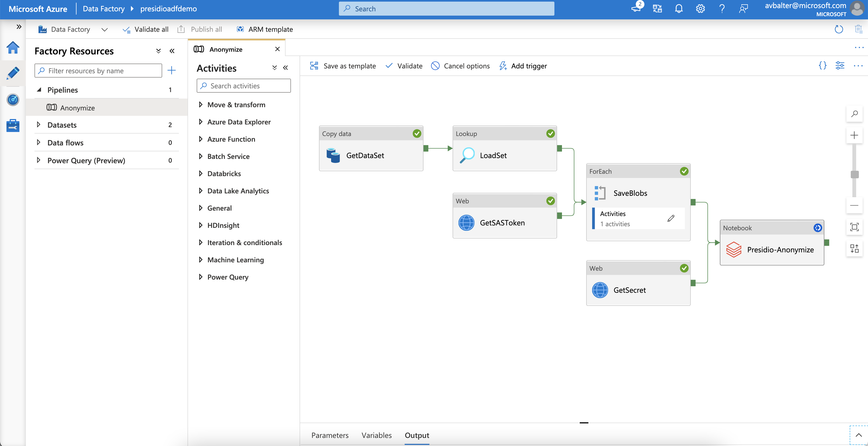Expand Iteration & conditionals activities group
This screenshot has height=446, width=868.
coord(200,243)
